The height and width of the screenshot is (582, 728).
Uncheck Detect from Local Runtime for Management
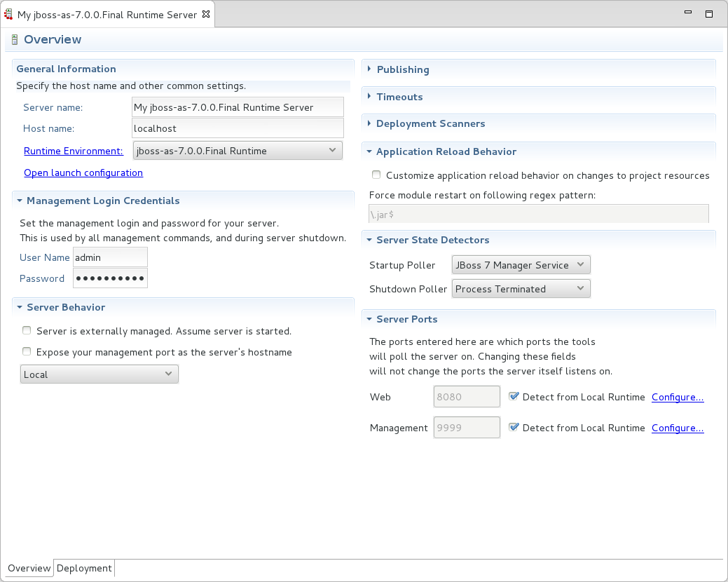(x=514, y=426)
